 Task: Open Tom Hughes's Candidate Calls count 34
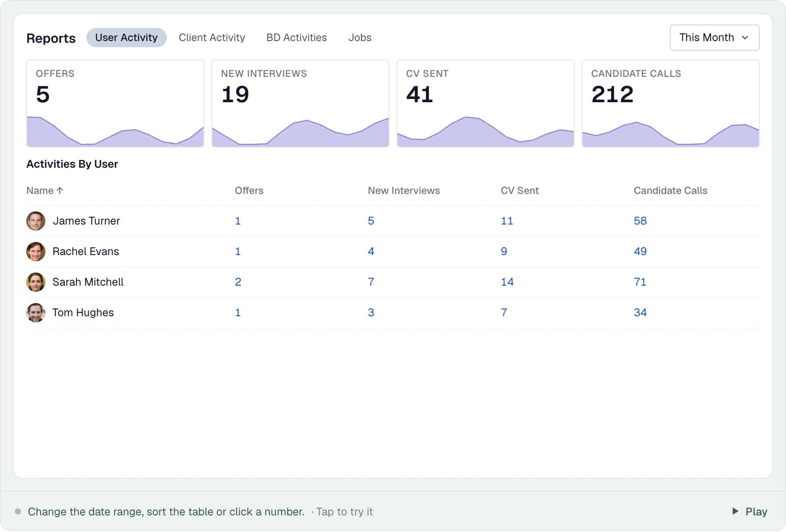click(x=640, y=313)
